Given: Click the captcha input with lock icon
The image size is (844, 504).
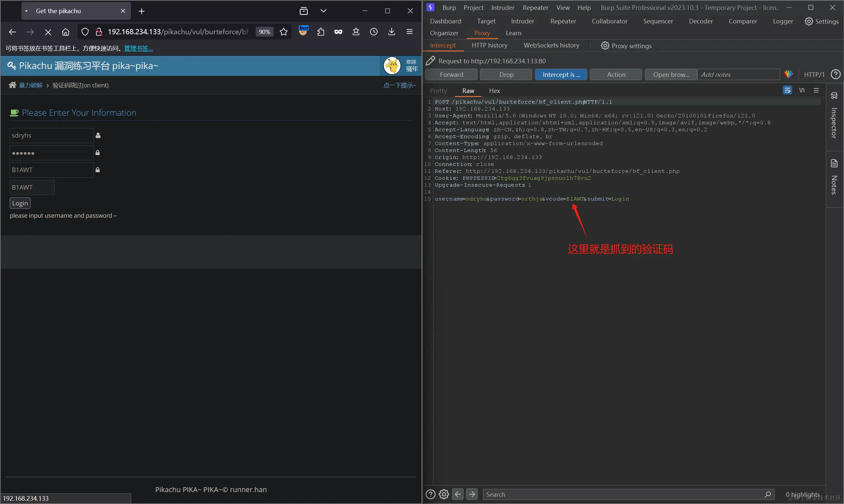Looking at the screenshot, I should click(x=51, y=170).
